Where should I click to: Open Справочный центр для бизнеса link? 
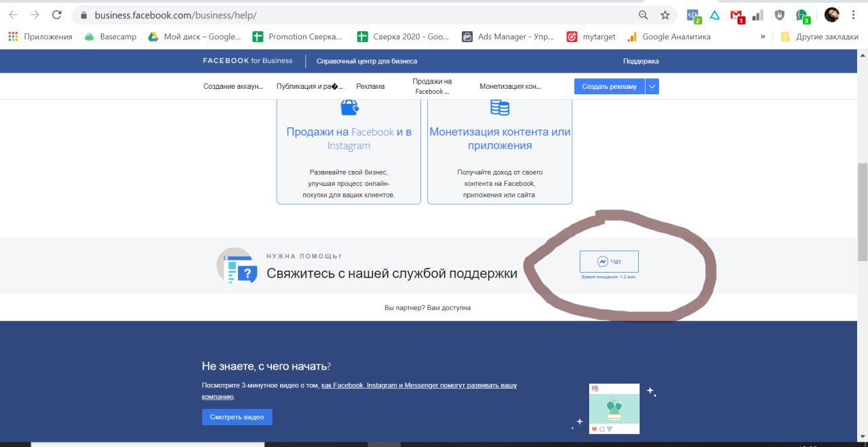tap(367, 61)
